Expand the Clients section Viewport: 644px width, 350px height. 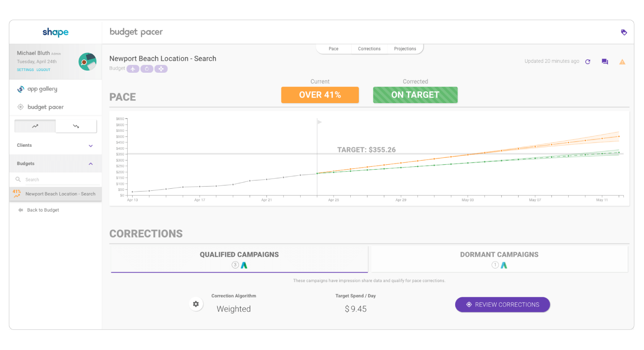click(x=55, y=145)
